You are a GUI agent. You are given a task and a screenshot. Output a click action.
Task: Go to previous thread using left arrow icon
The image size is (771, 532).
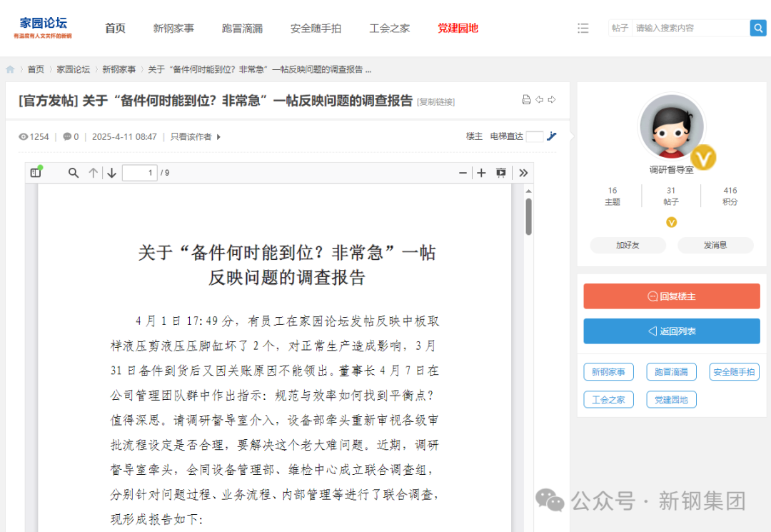tap(540, 100)
